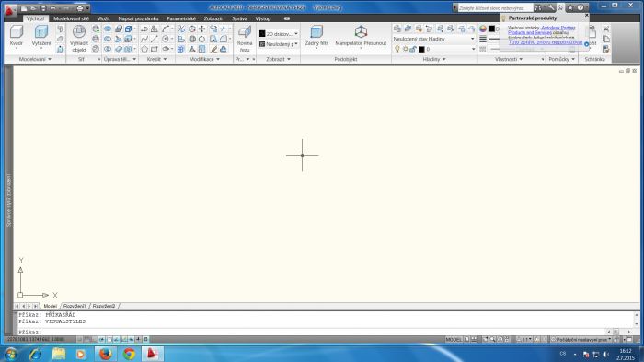The image size is (644, 362).
Task: Choose the move tool in Modifikace
Action: pyautogui.click(x=202, y=29)
